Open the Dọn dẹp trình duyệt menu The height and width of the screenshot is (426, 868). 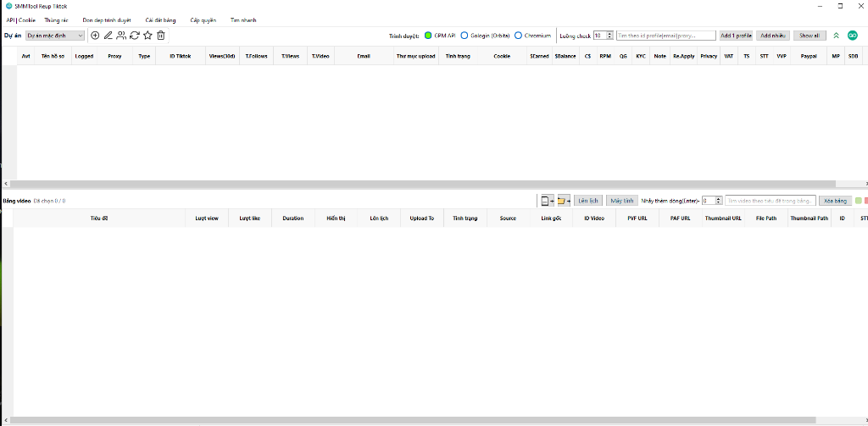(107, 20)
